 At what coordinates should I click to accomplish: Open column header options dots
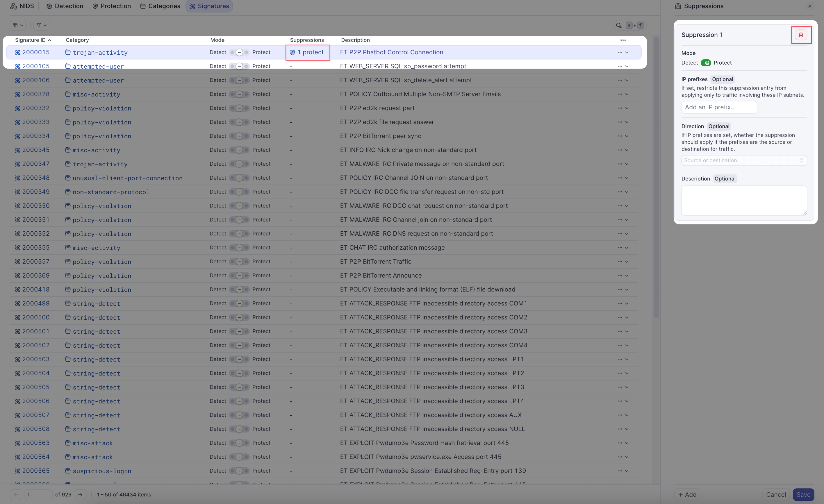[623, 40]
